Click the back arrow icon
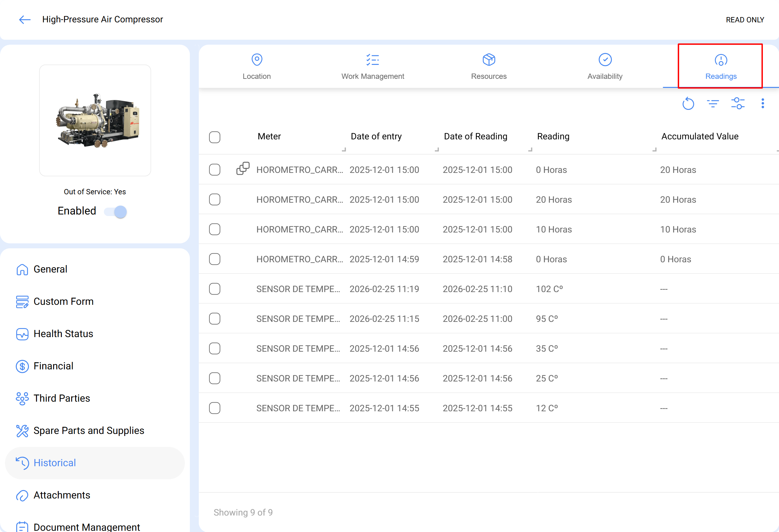779x532 pixels. point(25,20)
